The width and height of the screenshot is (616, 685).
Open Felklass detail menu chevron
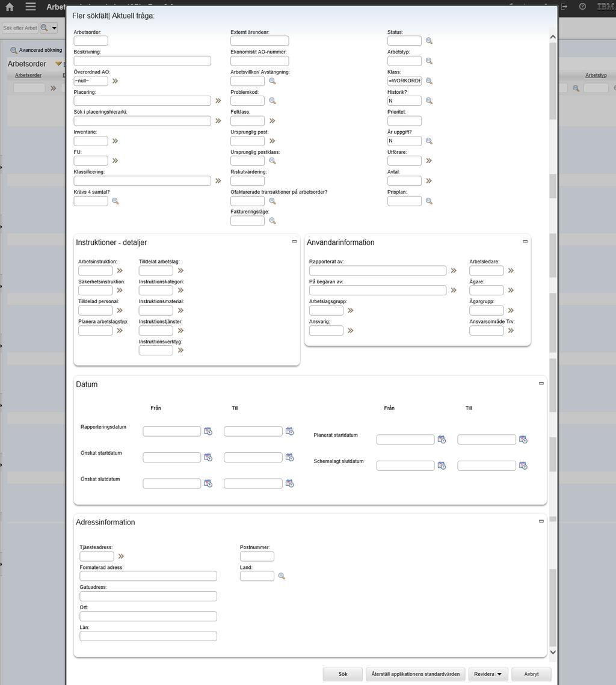pos(272,120)
